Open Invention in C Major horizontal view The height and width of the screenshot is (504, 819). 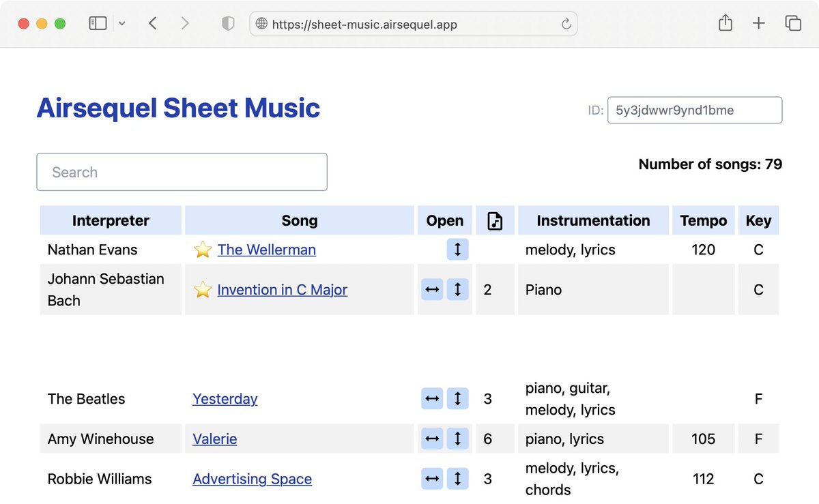pyautogui.click(x=432, y=289)
